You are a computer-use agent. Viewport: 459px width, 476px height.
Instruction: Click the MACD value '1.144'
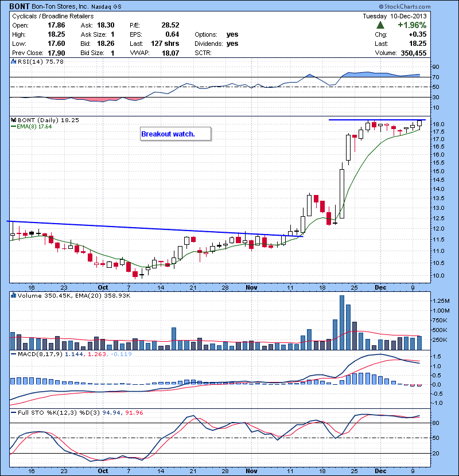pos(74,354)
